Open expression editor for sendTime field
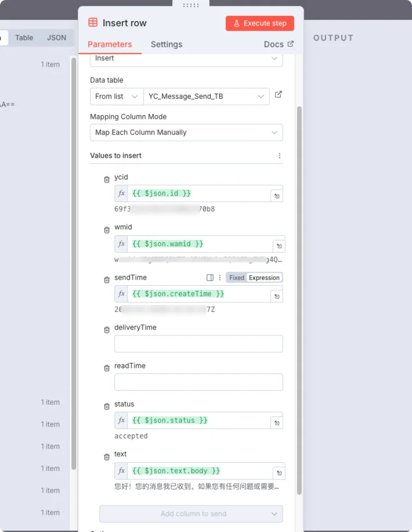Viewport: 412px width, 532px height. (x=277, y=297)
